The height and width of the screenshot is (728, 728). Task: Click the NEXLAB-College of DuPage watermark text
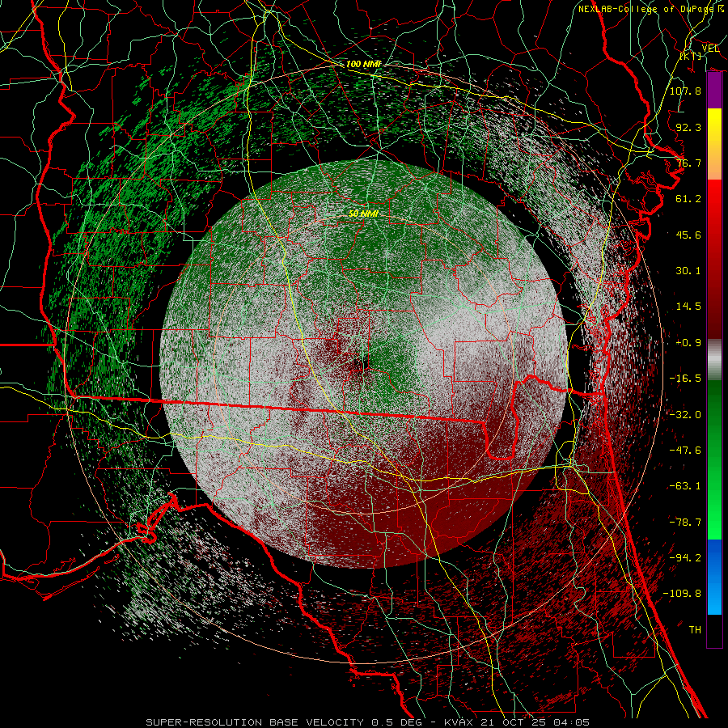[652, 9]
